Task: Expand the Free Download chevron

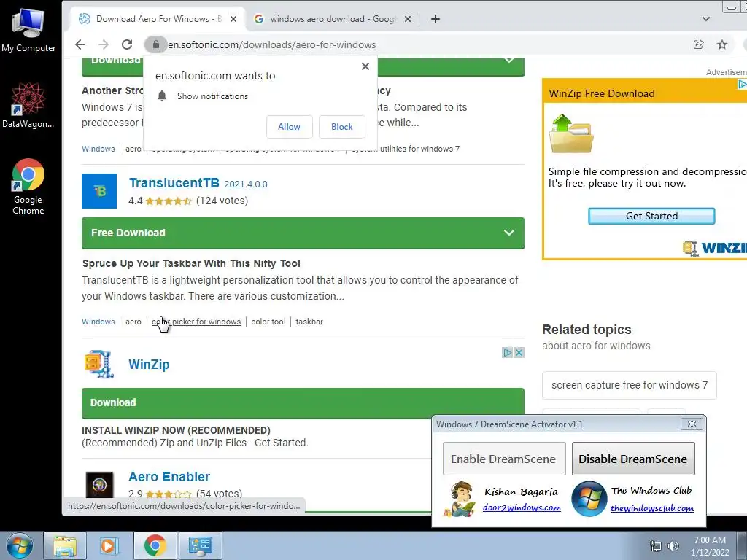Action: (508, 233)
